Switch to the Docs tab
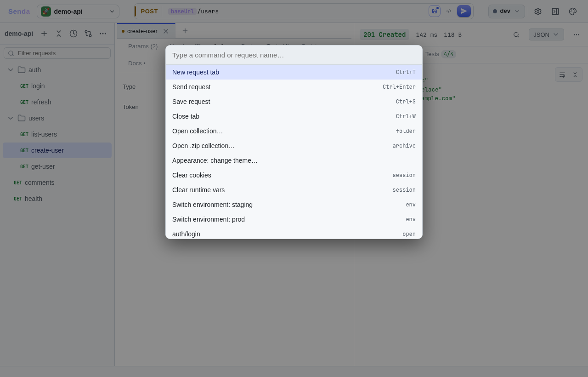Screen dimensions: 588x377 tap(137, 63)
